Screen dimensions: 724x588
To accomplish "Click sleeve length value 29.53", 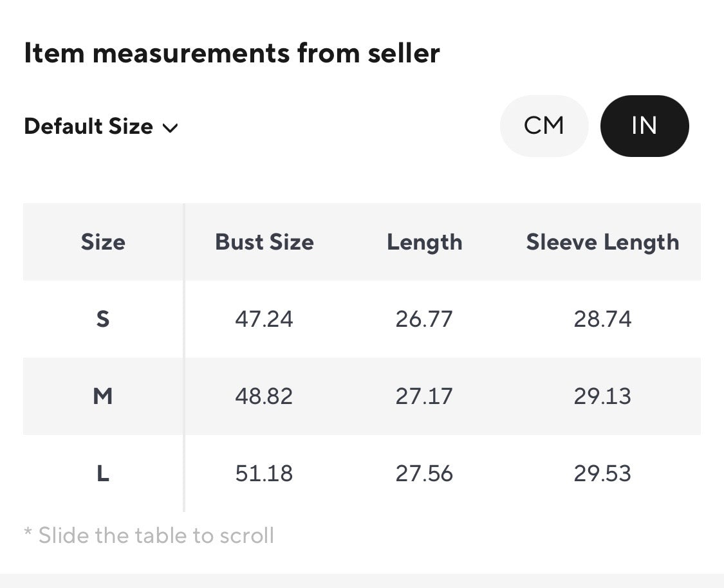I will 602,473.
